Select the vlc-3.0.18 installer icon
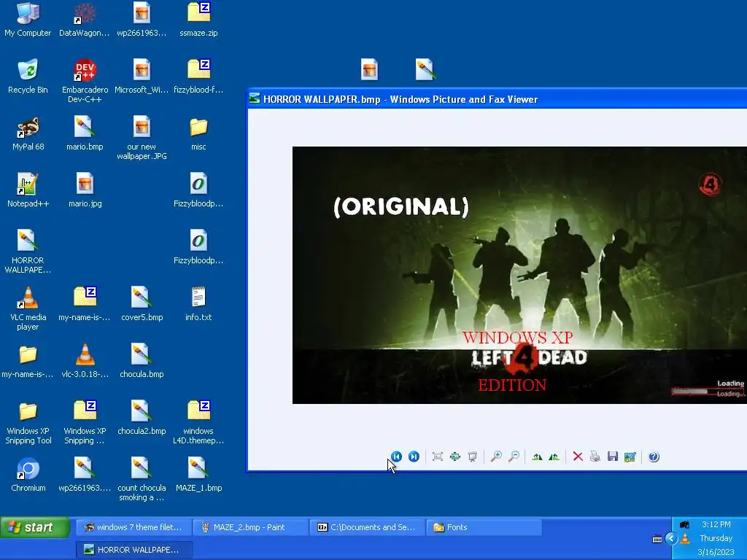 (85, 360)
